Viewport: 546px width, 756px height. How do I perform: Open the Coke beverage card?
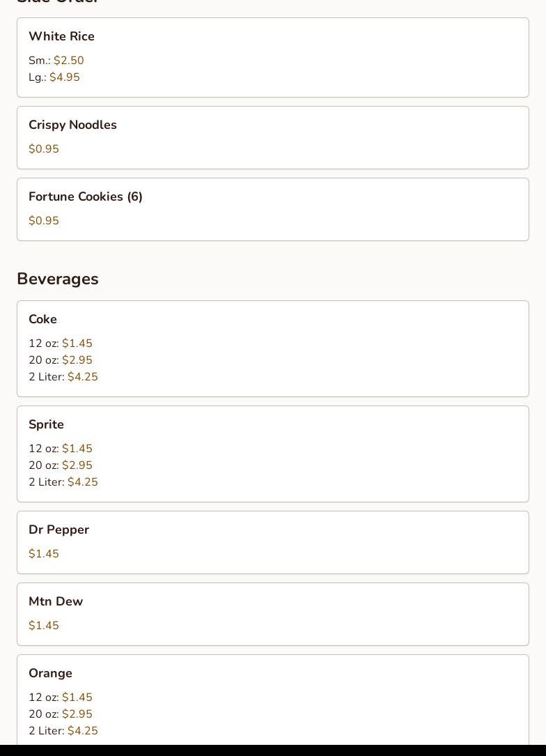pyautogui.click(x=273, y=348)
